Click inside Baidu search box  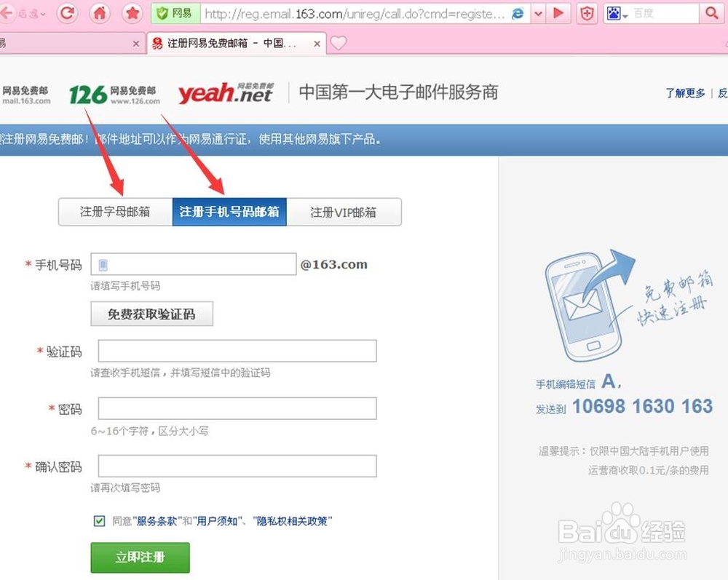point(665,13)
